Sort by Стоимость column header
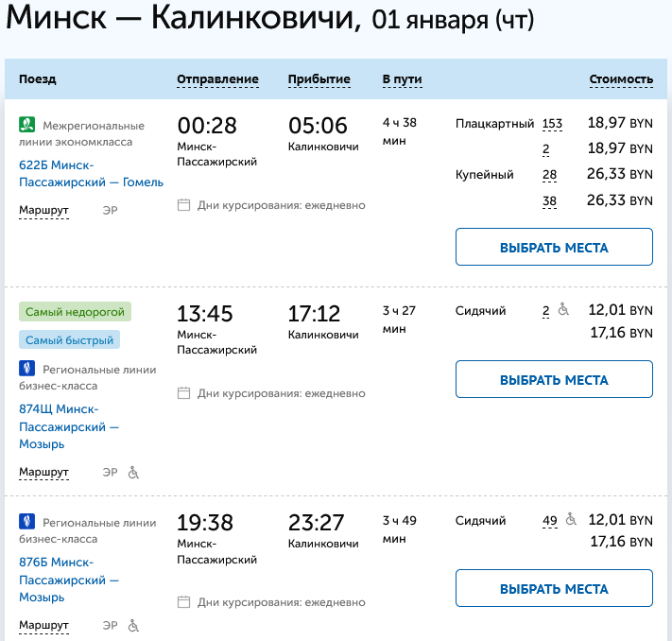 [x=621, y=79]
